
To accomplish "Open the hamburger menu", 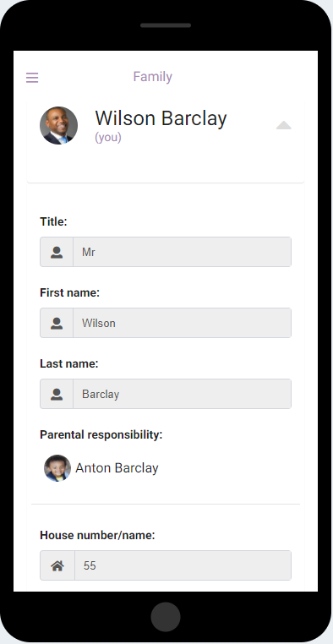I will click(x=32, y=78).
